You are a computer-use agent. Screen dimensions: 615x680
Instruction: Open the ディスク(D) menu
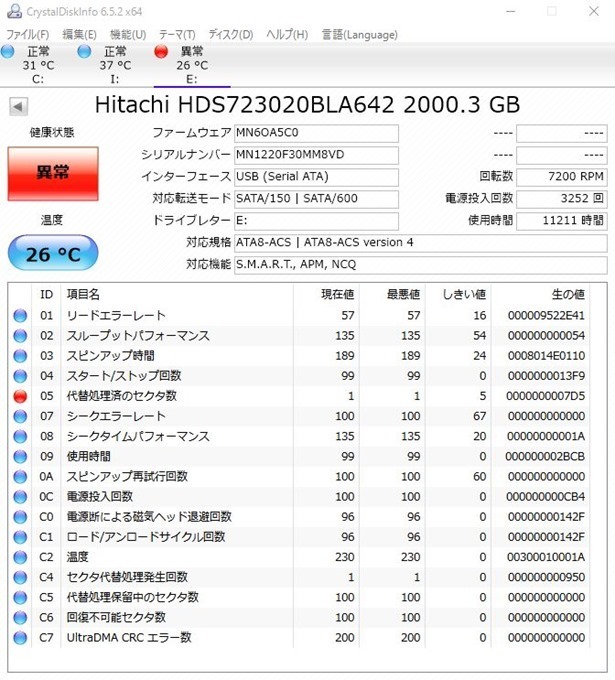pyautogui.click(x=231, y=34)
